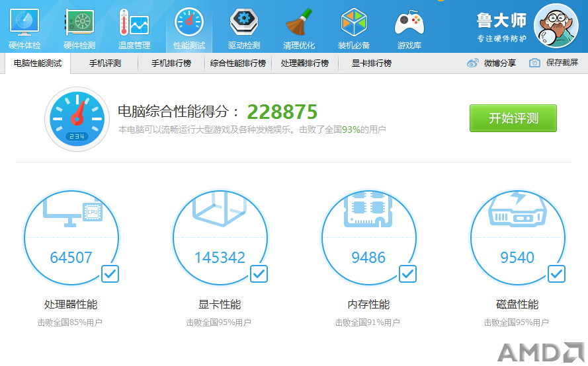Click 磁盘性能 label
The width and height of the screenshot is (588, 366).
(x=517, y=305)
